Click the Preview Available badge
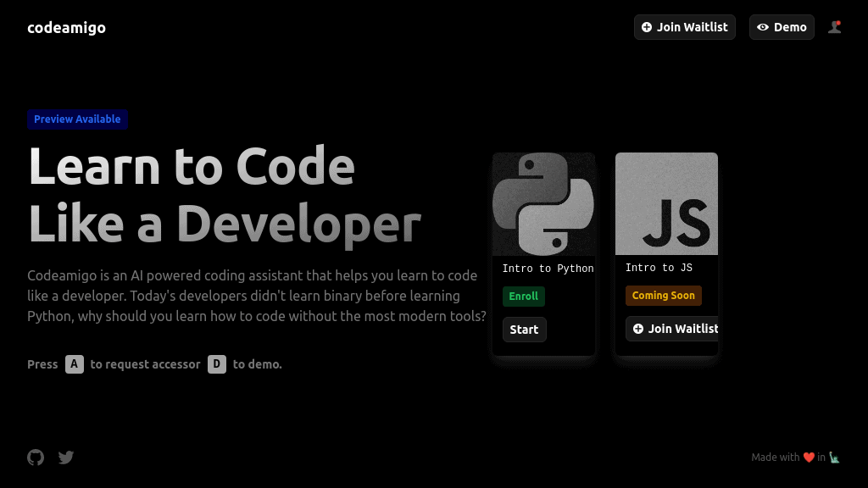Viewport: 868px width, 488px height. (x=77, y=119)
